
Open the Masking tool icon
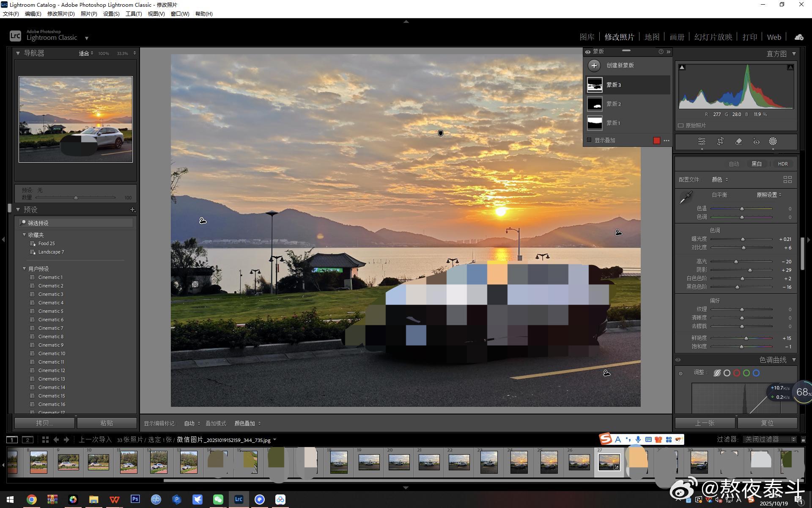coord(773,141)
